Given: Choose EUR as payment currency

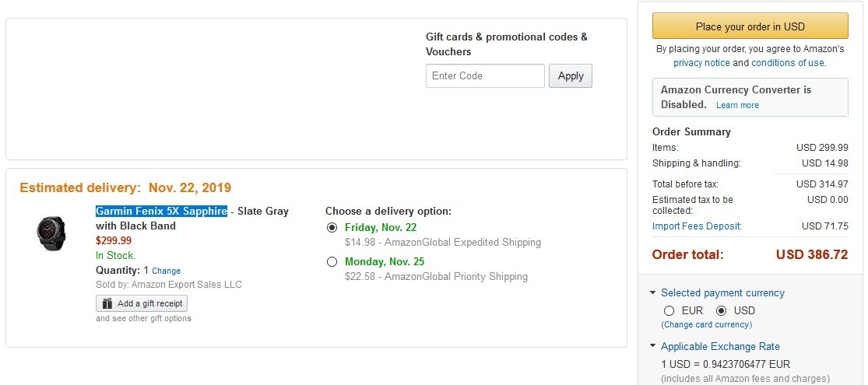Looking at the screenshot, I should [x=669, y=310].
